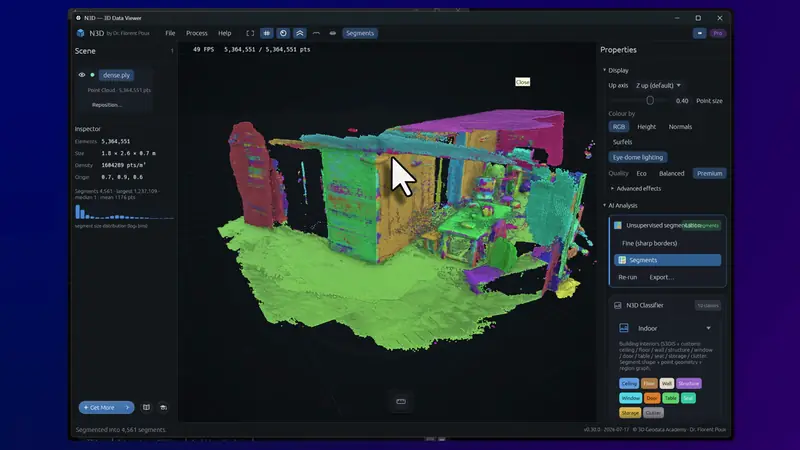Viewport: 800px width, 450px height.
Task: Click the keyboard icon at viewport bottom
Action: [x=401, y=402]
